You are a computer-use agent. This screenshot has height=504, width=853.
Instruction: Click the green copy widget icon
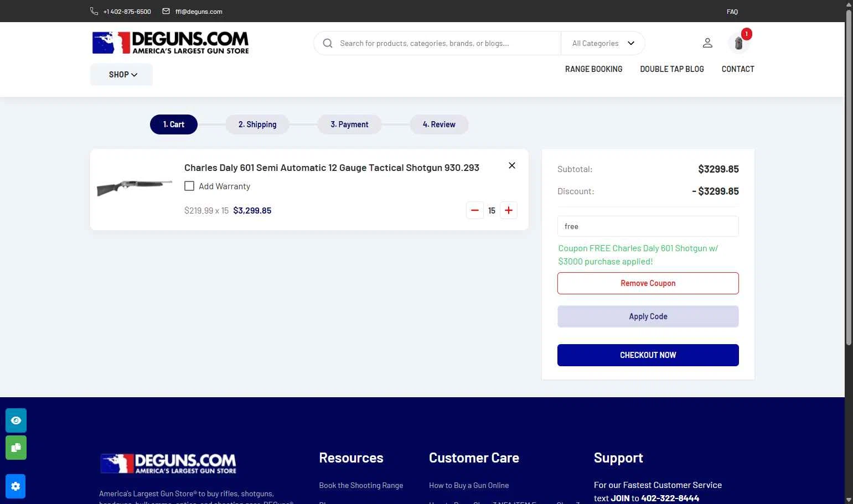pos(16,448)
